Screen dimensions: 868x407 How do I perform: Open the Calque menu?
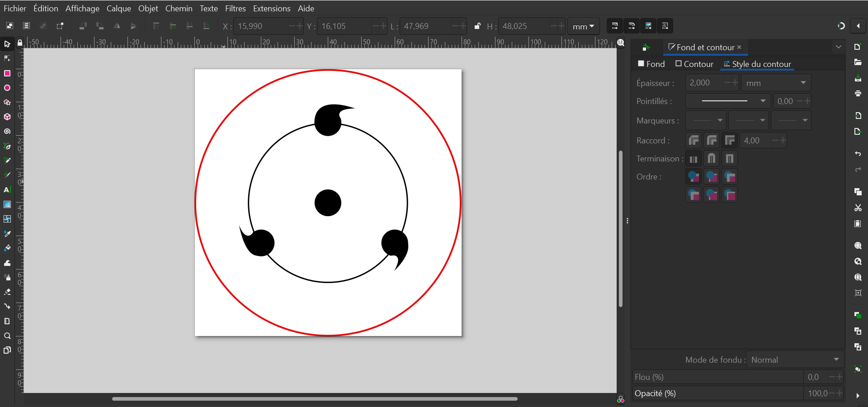[118, 8]
